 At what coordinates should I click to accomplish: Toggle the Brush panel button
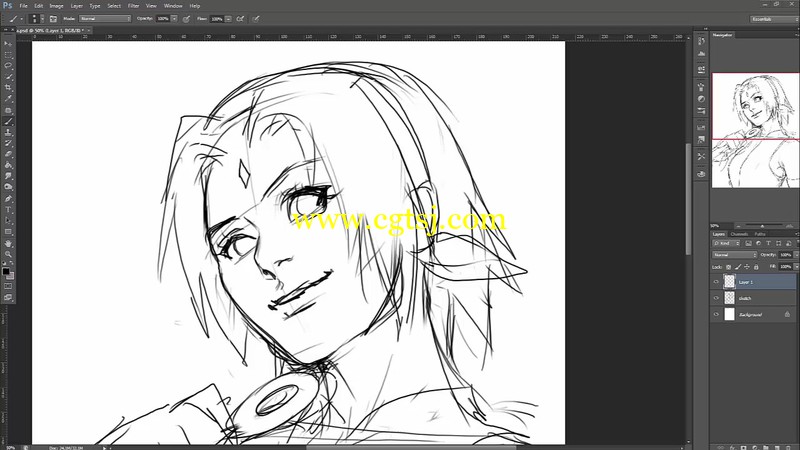(53, 19)
